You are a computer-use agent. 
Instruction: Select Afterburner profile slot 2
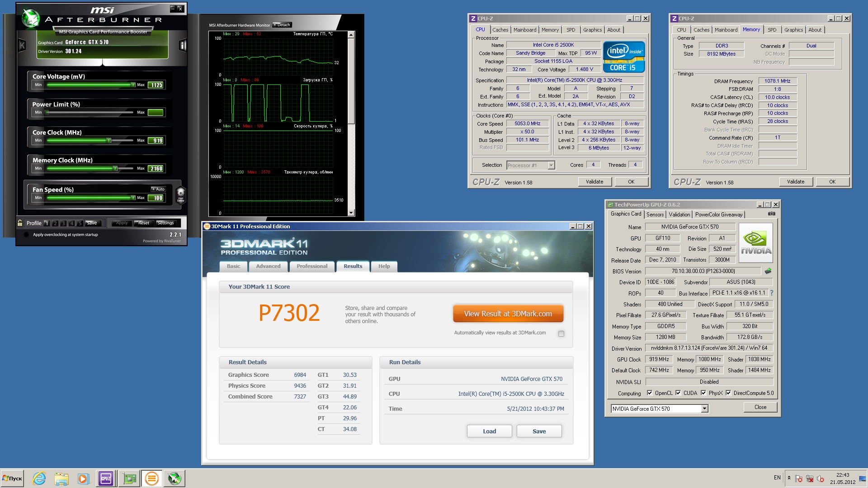pyautogui.click(x=55, y=223)
